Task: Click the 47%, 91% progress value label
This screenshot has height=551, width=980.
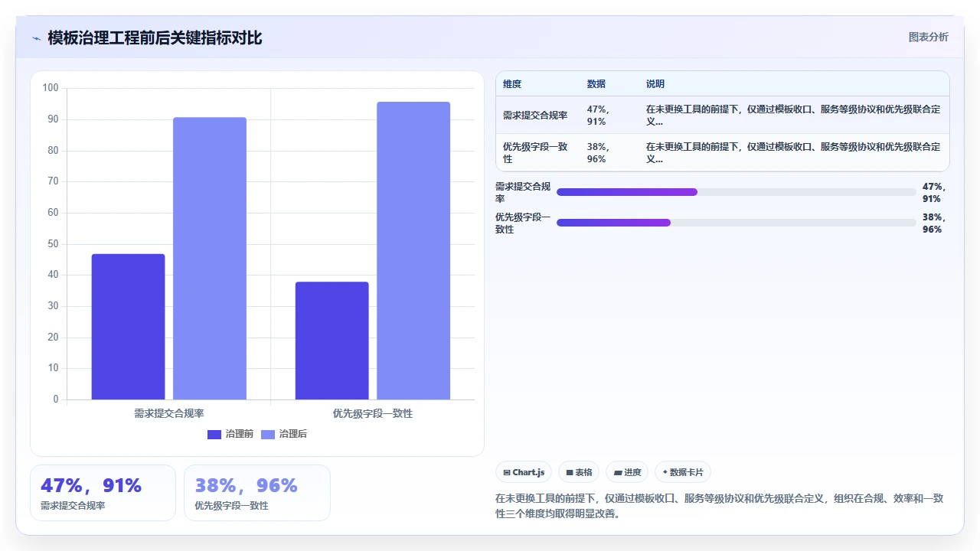Action: [934, 192]
